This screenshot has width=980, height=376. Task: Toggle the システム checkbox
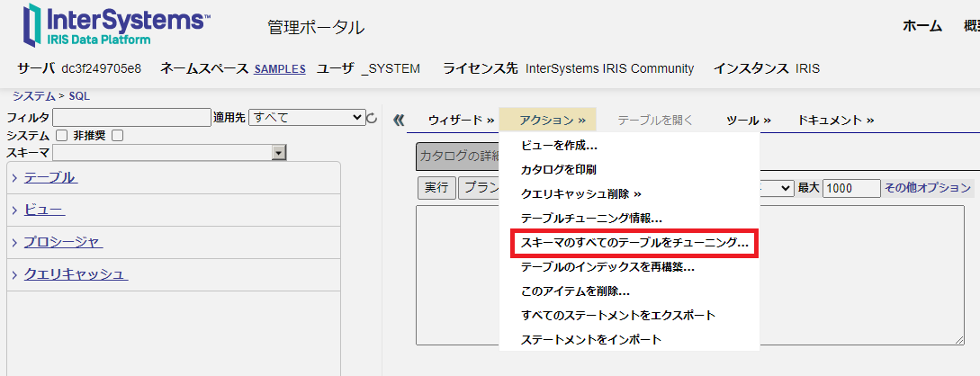click(x=62, y=135)
